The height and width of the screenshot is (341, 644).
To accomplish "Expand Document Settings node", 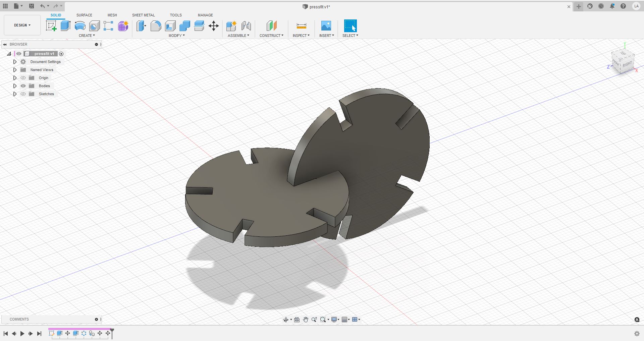I will tap(15, 62).
